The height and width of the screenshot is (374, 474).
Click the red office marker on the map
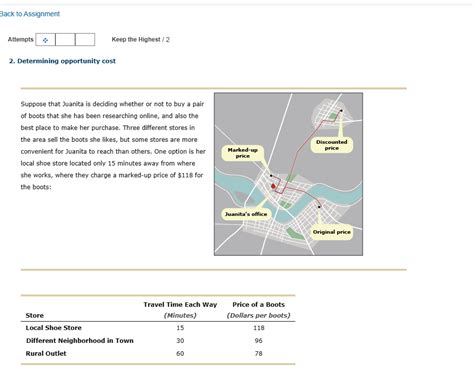tap(273, 186)
